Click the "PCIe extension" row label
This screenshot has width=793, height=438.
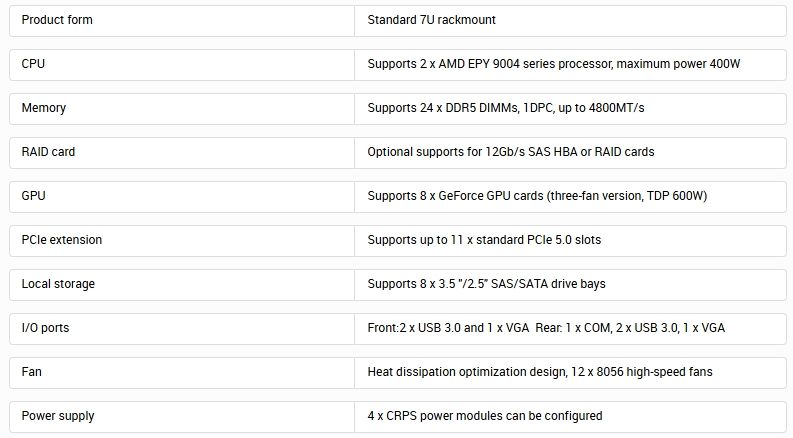click(61, 240)
